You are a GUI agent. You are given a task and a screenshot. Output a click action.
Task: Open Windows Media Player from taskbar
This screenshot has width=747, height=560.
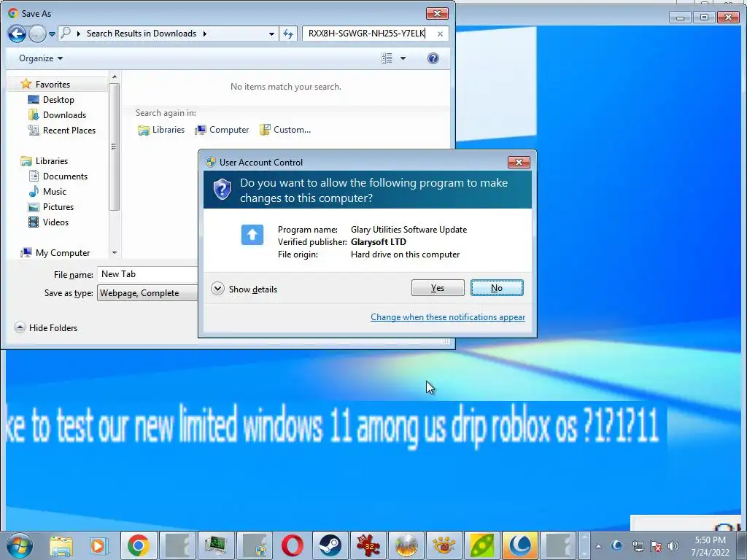point(98,546)
